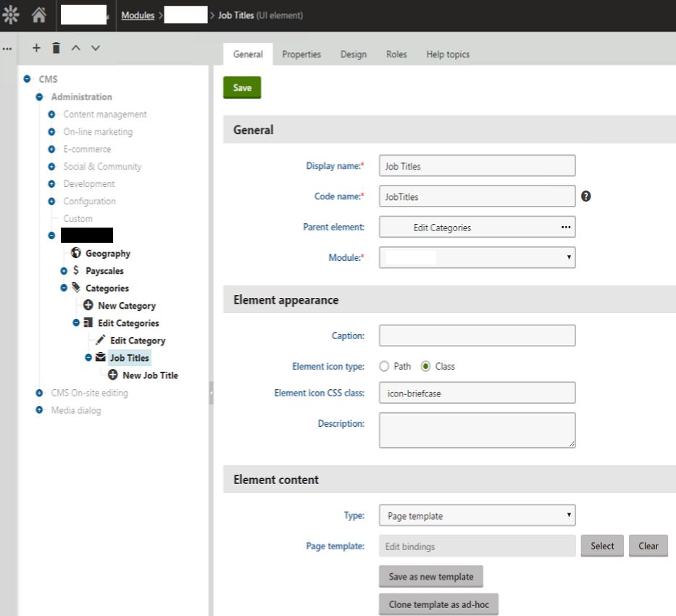Screen dimensions: 676x616
Task: Click the panel splitter collapse handle
Action: 212,393
